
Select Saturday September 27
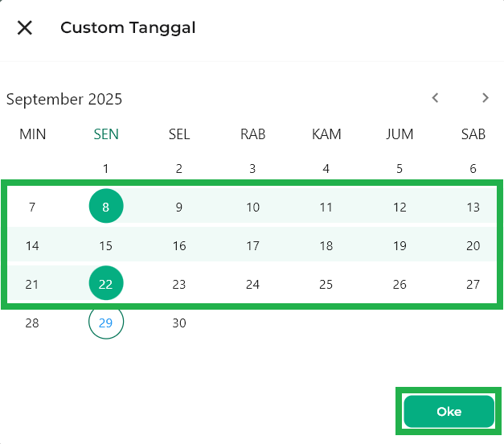pyautogui.click(x=473, y=284)
